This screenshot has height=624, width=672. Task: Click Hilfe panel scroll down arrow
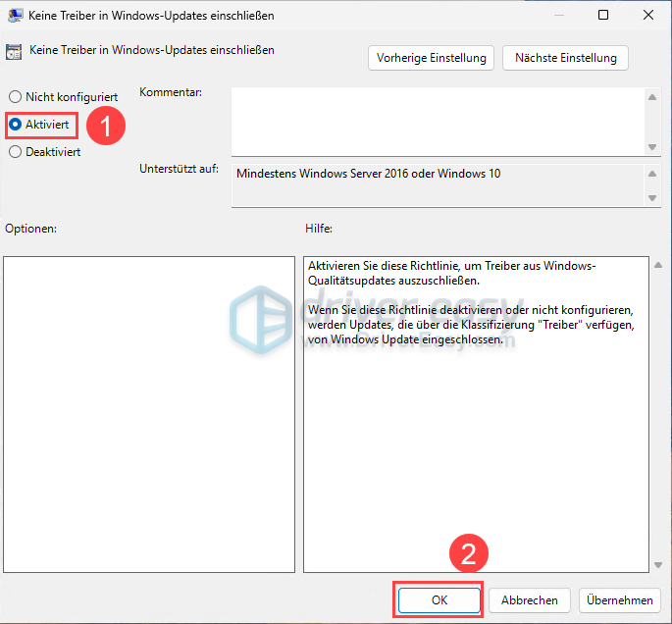(x=658, y=565)
